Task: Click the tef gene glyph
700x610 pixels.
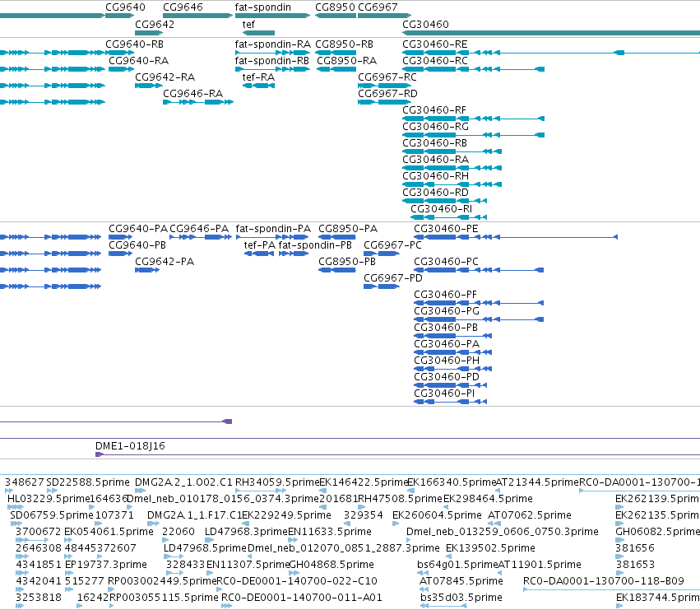Action: [x=258, y=33]
